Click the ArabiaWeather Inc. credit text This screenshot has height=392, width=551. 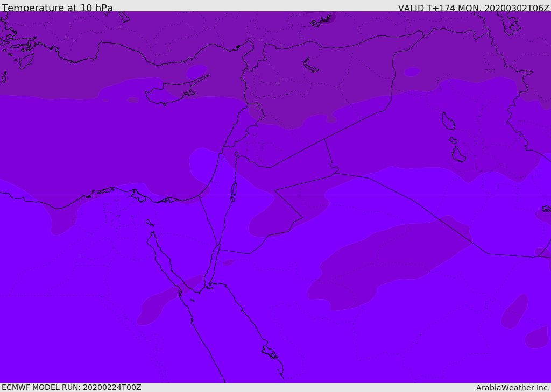[x=513, y=388]
